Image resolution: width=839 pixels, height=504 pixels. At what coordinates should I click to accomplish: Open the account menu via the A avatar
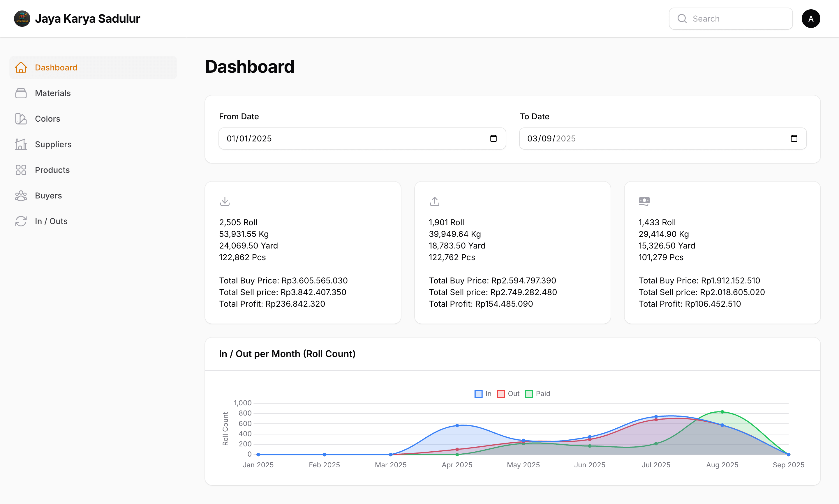(811, 19)
